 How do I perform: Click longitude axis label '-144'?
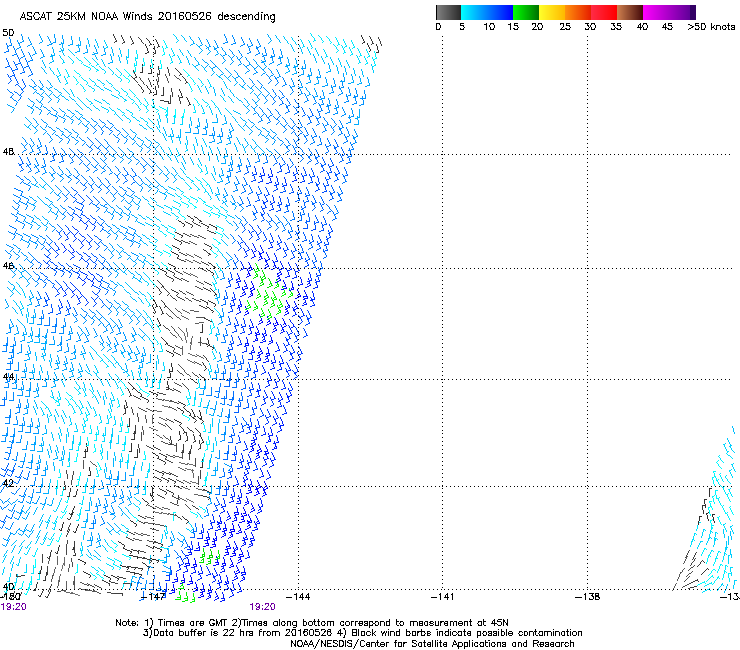[298, 597]
